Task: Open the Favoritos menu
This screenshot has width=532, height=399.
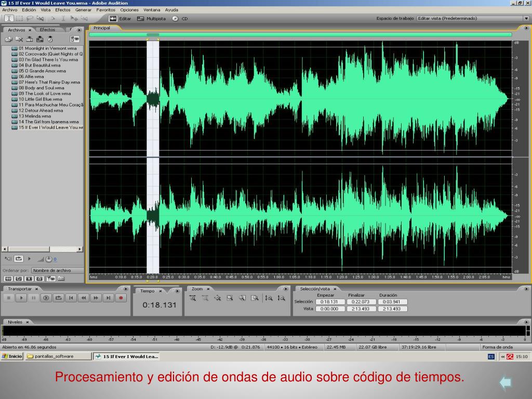Action: click(x=105, y=10)
